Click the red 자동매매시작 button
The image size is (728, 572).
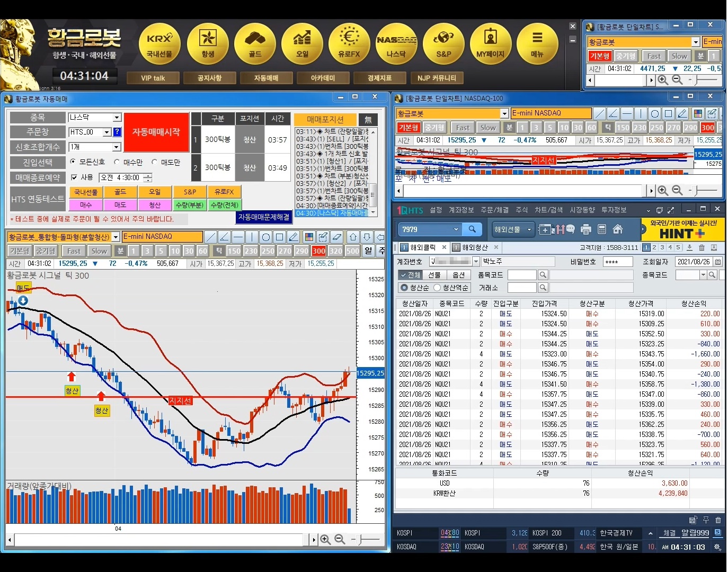point(156,132)
